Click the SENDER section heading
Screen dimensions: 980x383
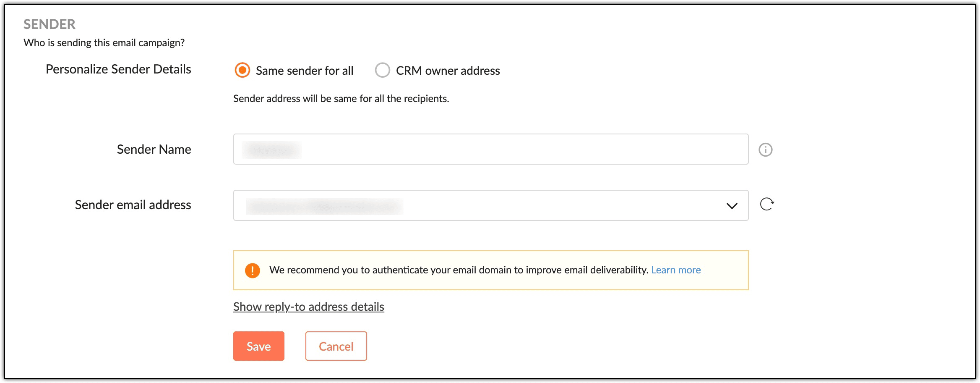(x=50, y=24)
